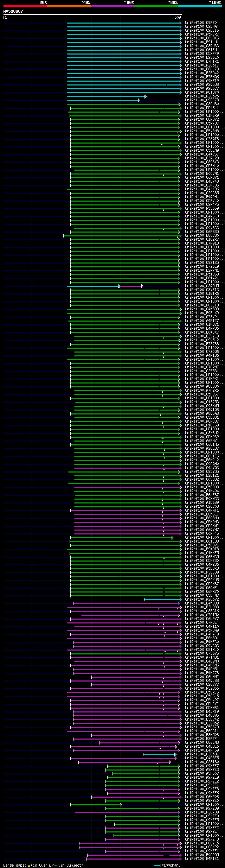This screenshot has width=225, height=868.
Task: Click the cyan alignment bar for UniRef100_Q9FE04
Action: (x=124, y=23)
